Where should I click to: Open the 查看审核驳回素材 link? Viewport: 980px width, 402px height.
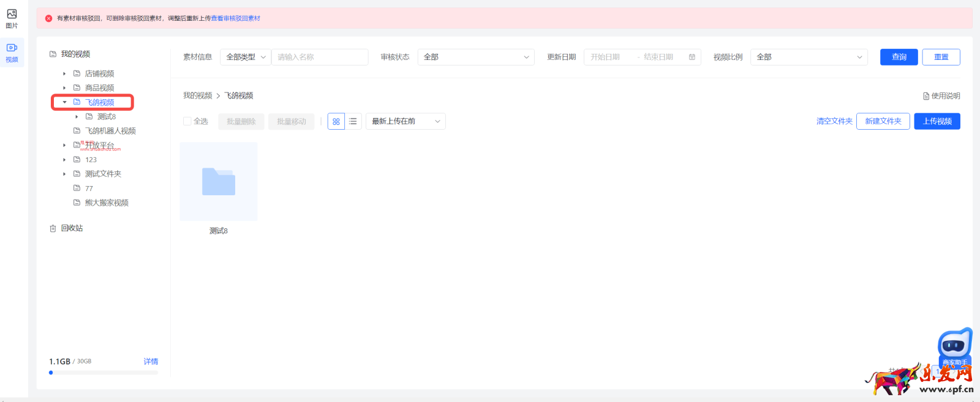(x=236, y=18)
